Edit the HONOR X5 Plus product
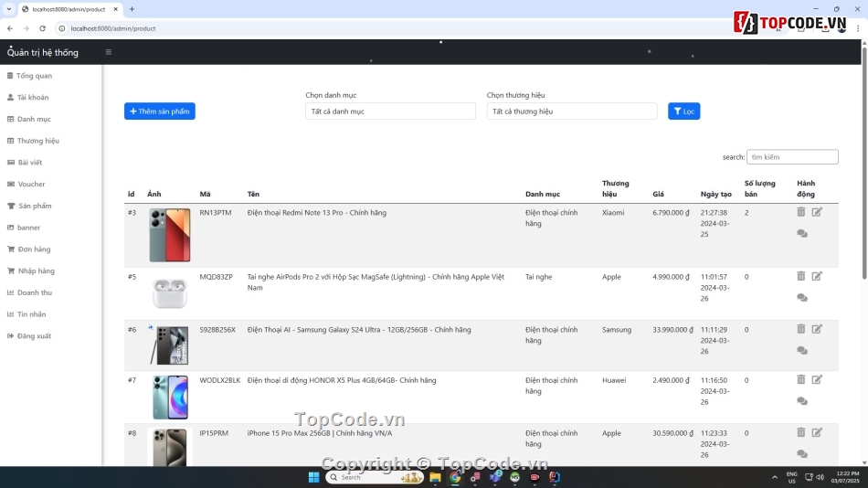 817,379
